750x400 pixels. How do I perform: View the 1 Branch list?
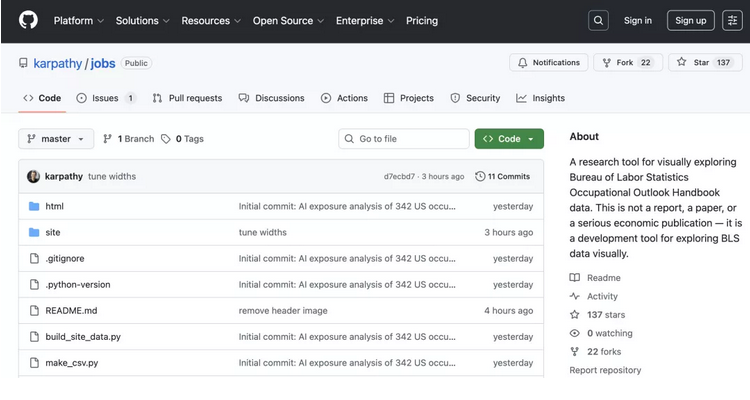click(129, 139)
